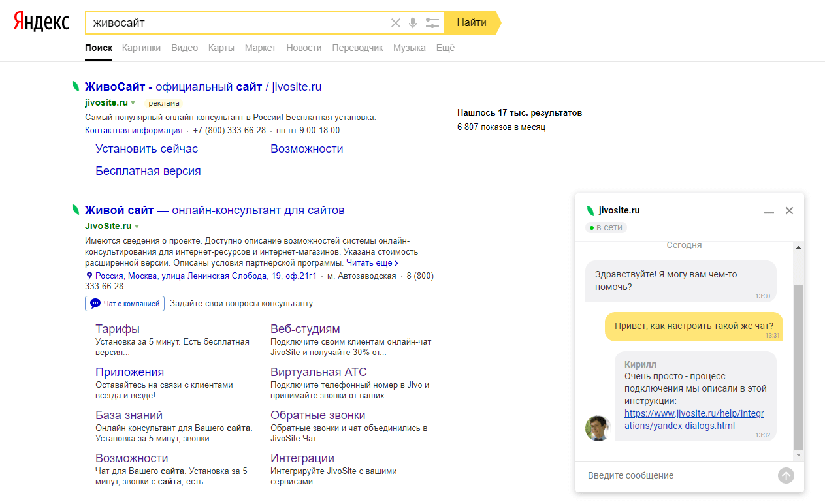
Task: Open Обратные звонки sitelink
Action: tap(318, 415)
